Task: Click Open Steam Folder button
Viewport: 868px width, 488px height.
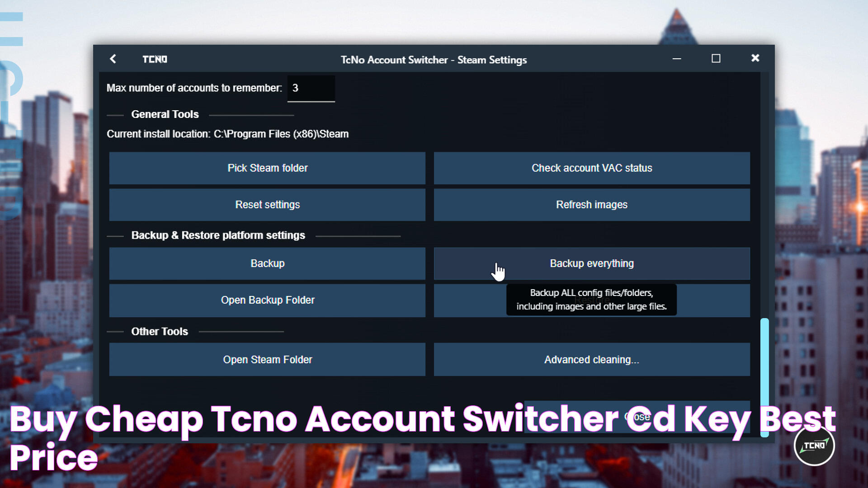Action: point(268,359)
